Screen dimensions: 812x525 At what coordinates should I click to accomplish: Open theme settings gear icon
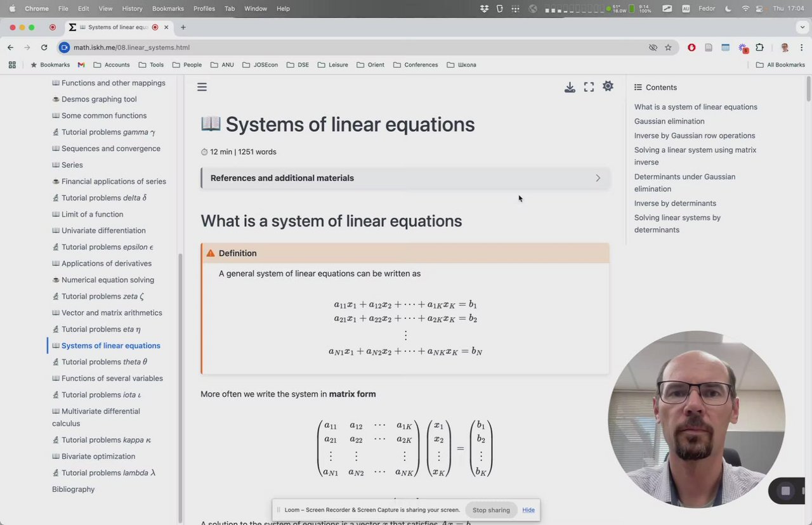pos(608,86)
